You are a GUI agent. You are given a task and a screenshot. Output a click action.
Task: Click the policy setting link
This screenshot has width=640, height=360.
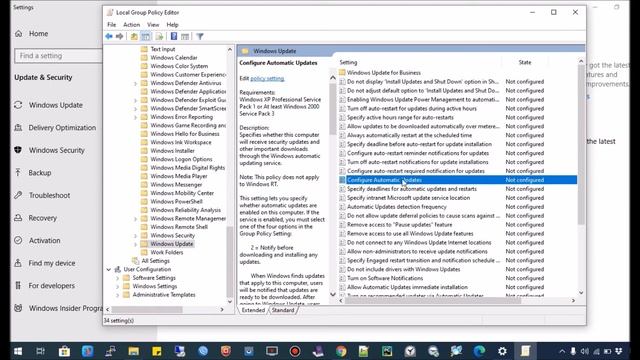click(x=267, y=78)
